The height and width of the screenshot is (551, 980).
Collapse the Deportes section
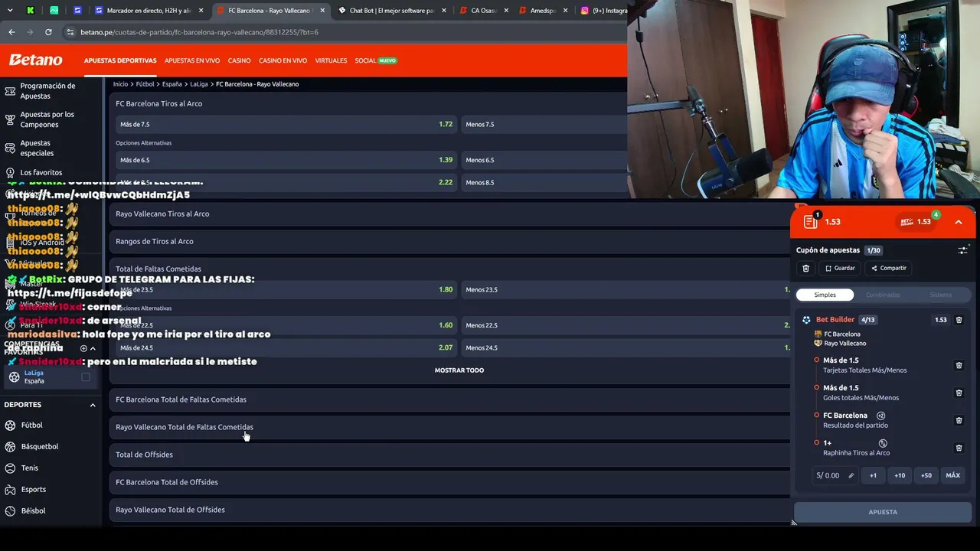click(93, 405)
